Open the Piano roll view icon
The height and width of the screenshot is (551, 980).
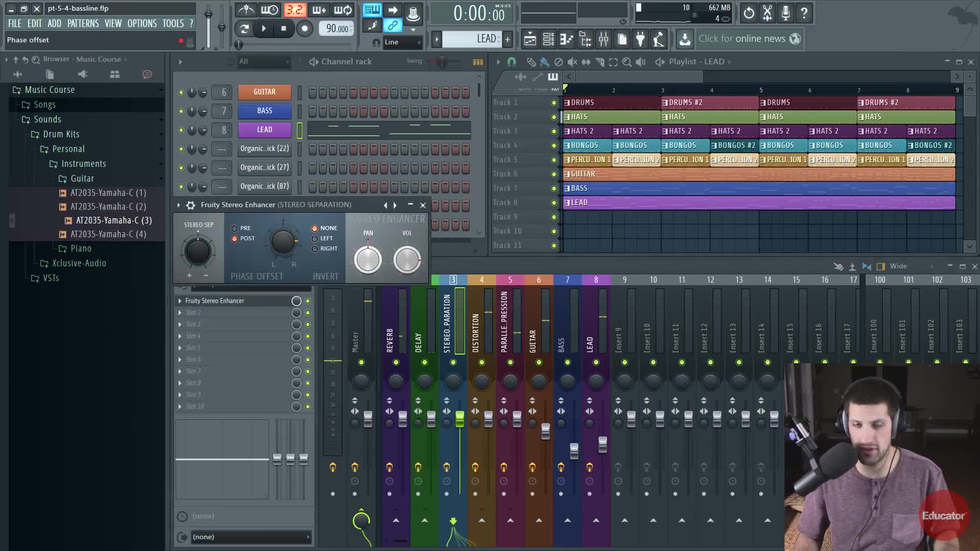[x=567, y=39]
